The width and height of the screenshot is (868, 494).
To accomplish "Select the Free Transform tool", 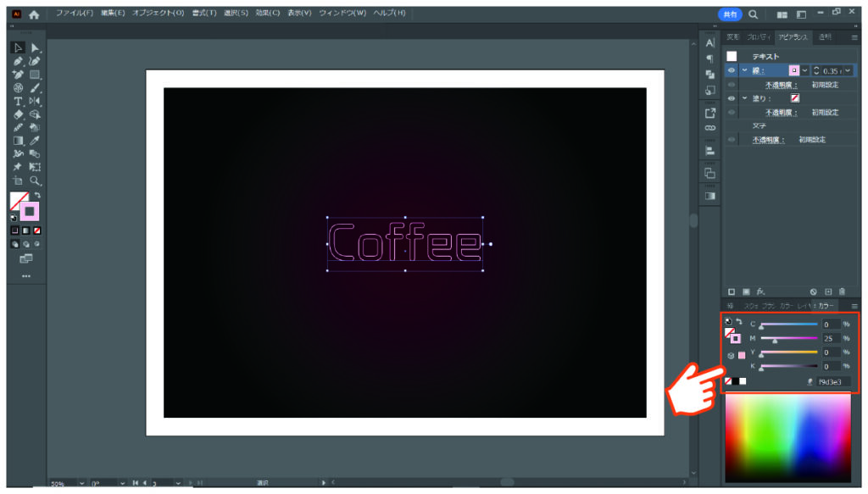I will [35, 167].
